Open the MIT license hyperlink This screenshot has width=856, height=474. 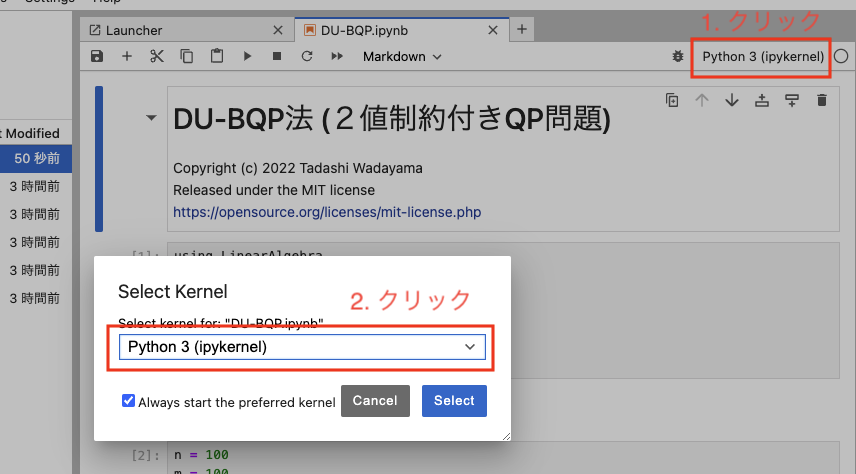point(327,212)
